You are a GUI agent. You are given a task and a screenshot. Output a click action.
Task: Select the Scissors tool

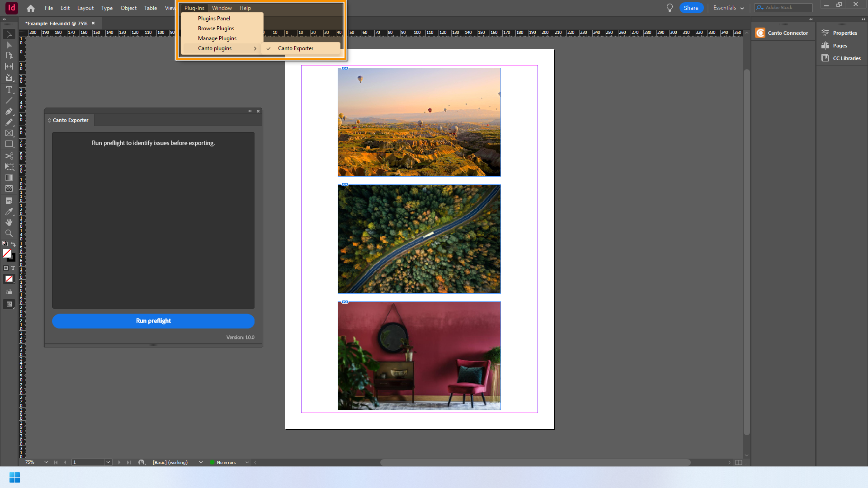(x=9, y=156)
